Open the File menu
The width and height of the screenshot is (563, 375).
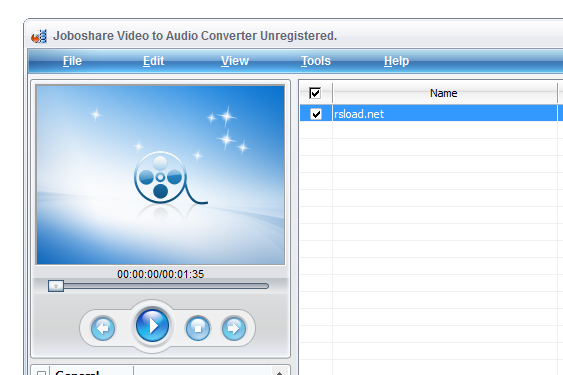pos(72,61)
